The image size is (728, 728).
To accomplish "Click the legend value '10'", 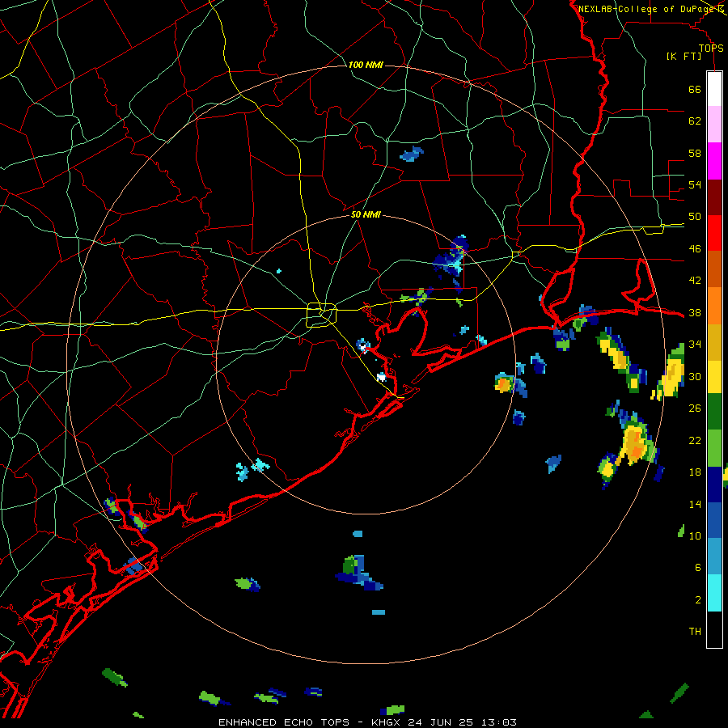I will pyautogui.click(x=695, y=536).
